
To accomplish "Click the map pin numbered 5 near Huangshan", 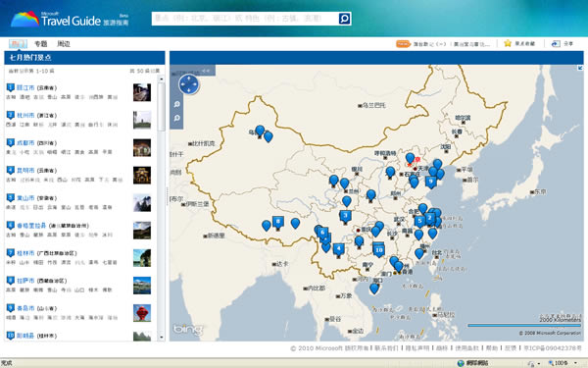I will 419,221.
